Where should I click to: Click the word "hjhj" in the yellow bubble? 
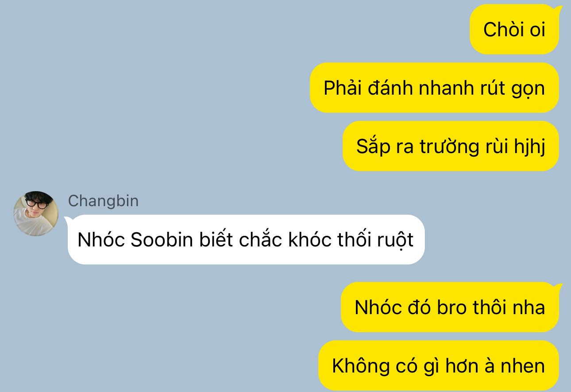tap(529, 147)
